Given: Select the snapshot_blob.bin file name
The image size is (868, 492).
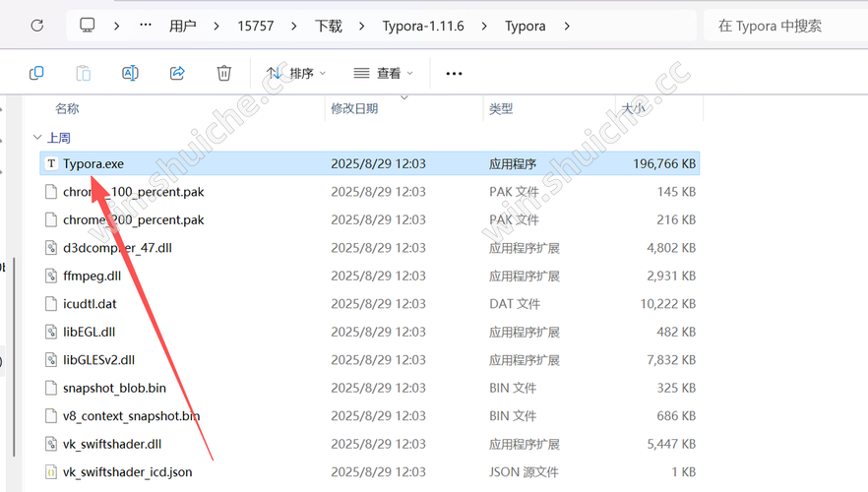Looking at the screenshot, I should click(114, 388).
